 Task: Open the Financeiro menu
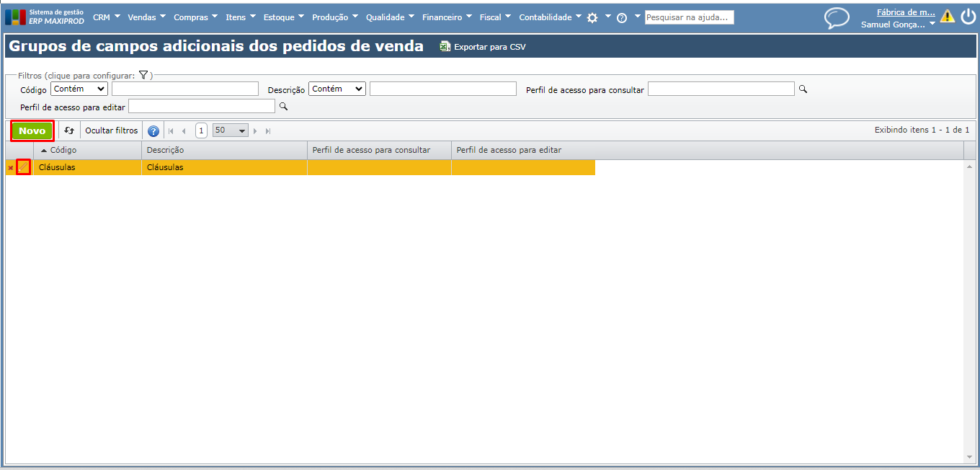pos(447,17)
